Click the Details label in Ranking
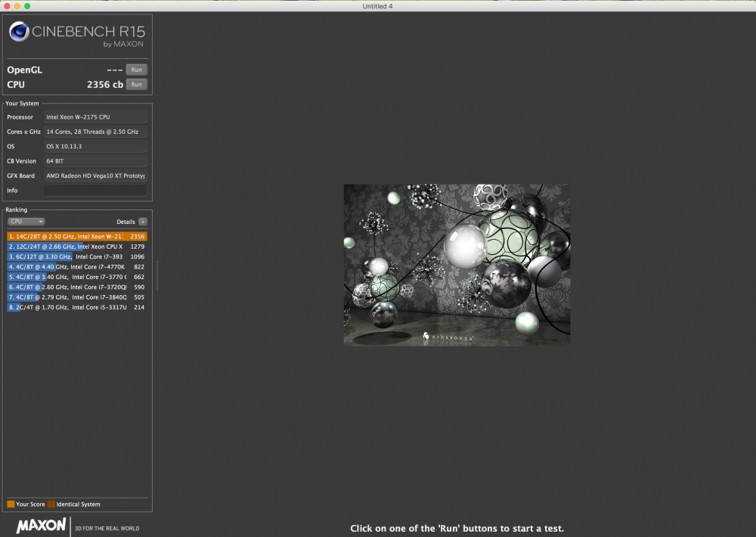 (x=125, y=222)
